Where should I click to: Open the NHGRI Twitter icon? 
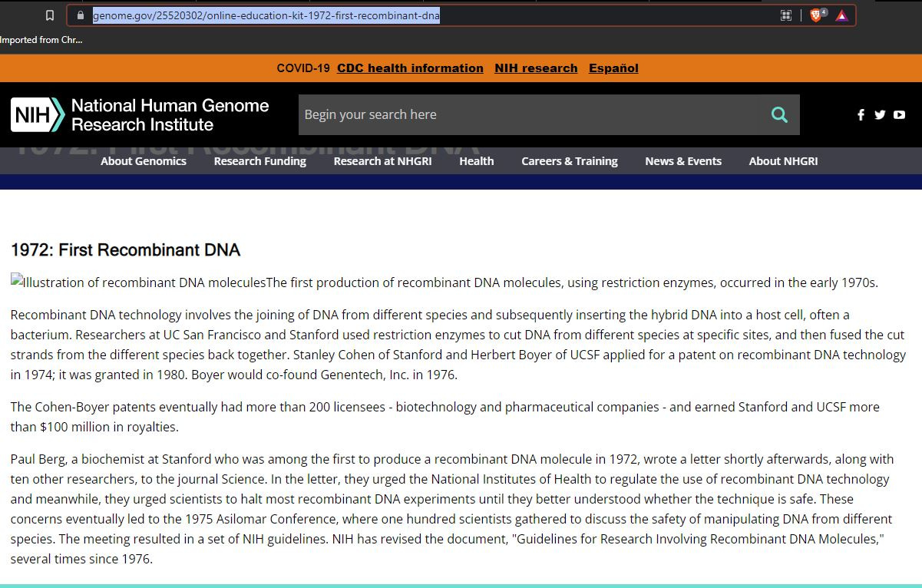pyautogui.click(x=880, y=115)
